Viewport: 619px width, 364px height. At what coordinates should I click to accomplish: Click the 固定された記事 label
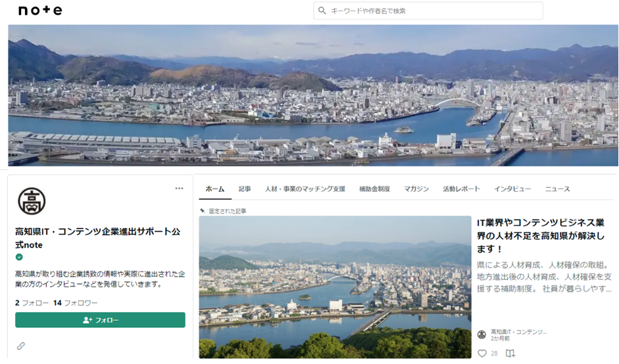(228, 212)
